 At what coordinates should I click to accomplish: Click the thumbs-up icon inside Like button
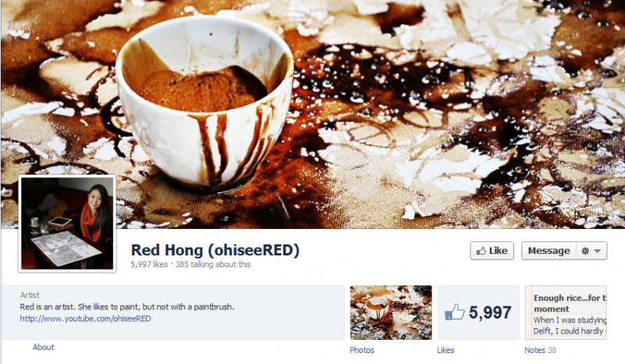point(481,251)
